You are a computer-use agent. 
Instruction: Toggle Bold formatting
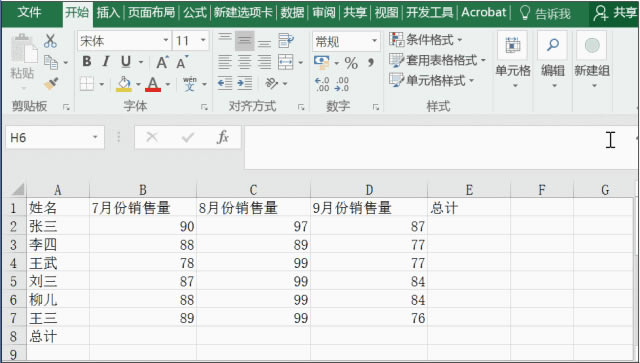[x=87, y=62]
